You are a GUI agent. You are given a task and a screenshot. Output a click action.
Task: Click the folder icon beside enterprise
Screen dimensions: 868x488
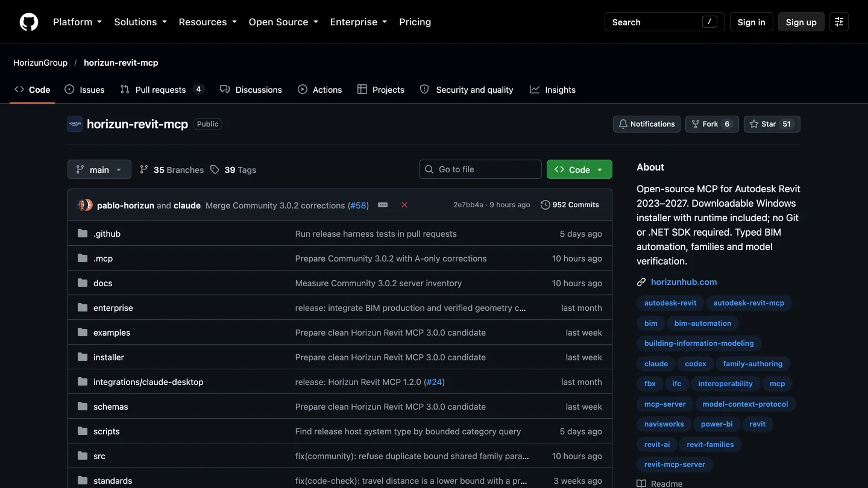(83, 308)
